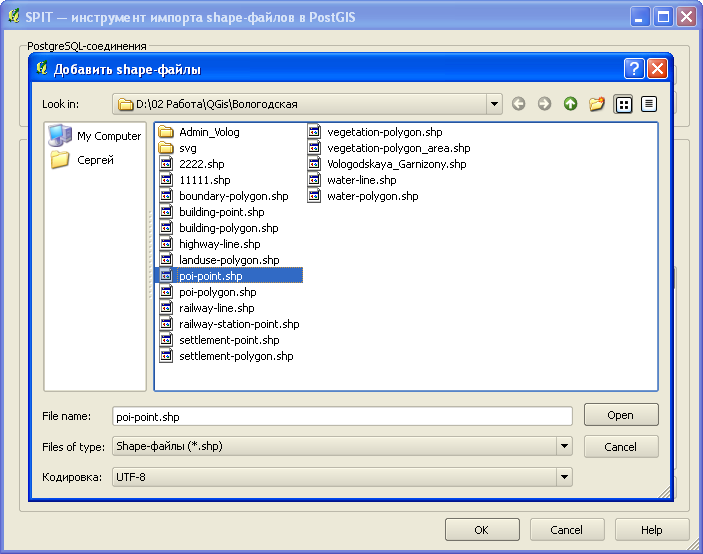
Task: Close the Добавить shape-файлы dialog
Action: pyautogui.click(x=657, y=69)
